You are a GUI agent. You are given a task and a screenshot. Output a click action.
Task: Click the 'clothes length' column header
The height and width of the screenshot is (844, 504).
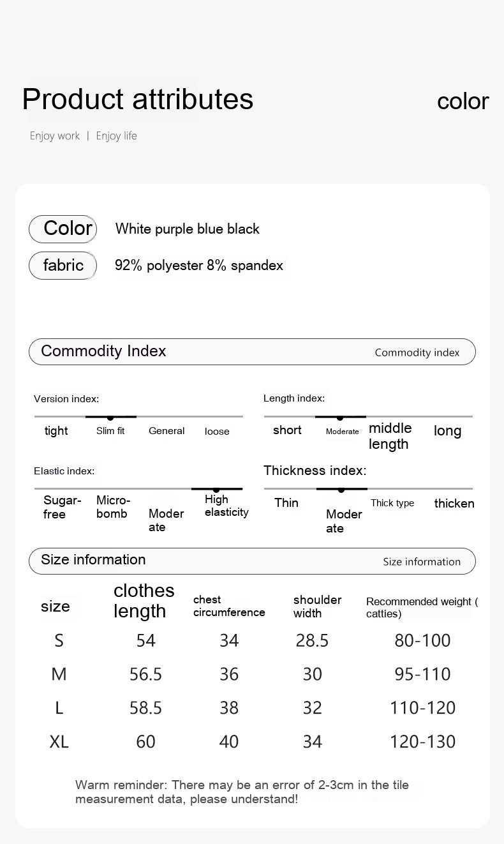click(x=144, y=601)
